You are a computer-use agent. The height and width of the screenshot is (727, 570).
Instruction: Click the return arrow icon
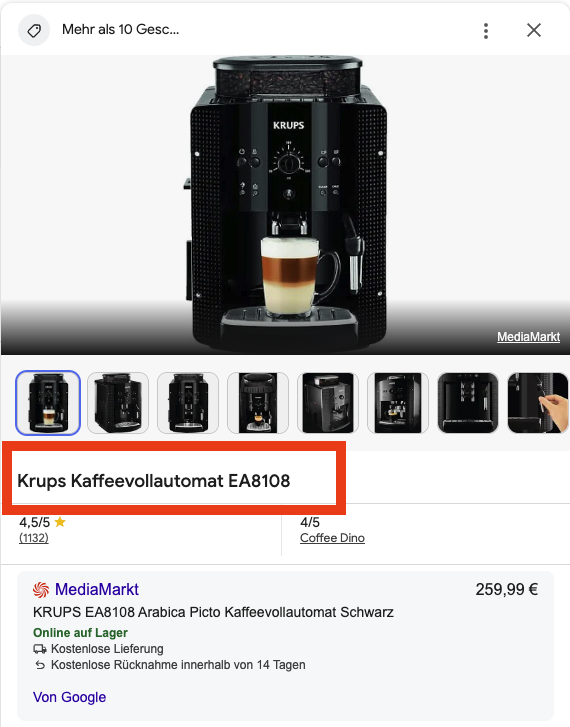[x=40, y=665]
